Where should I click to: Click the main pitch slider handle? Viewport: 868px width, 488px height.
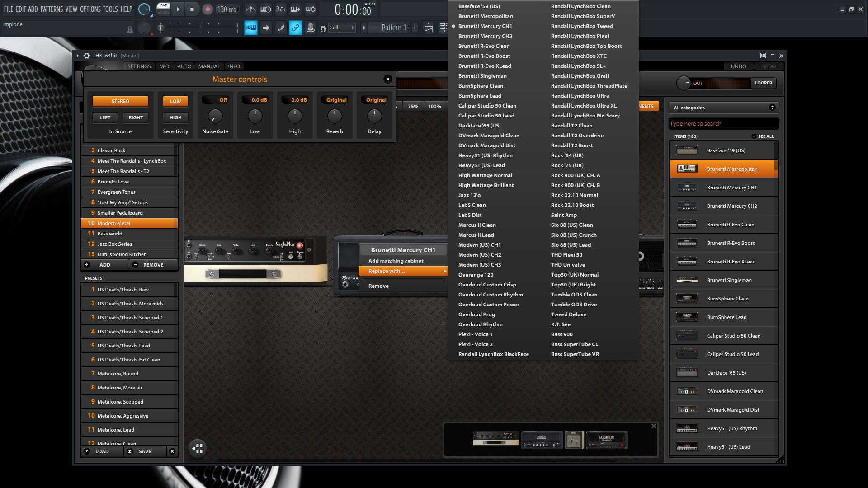[x=160, y=28]
